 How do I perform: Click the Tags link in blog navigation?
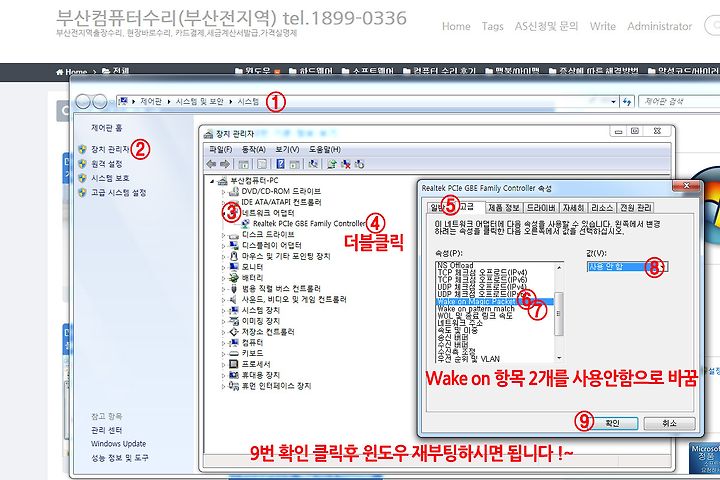[493, 26]
